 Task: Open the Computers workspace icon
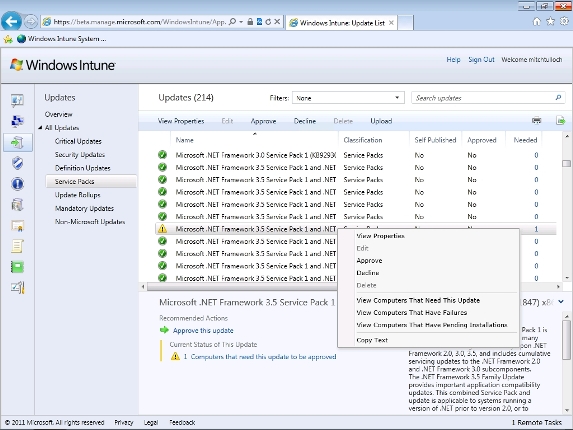tap(17, 121)
